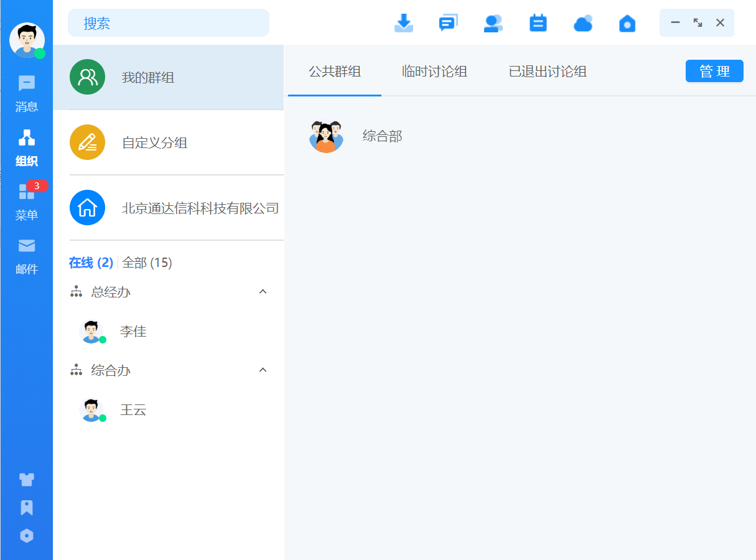Switch to the 已退出讨论组 tab

click(x=548, y=72)
